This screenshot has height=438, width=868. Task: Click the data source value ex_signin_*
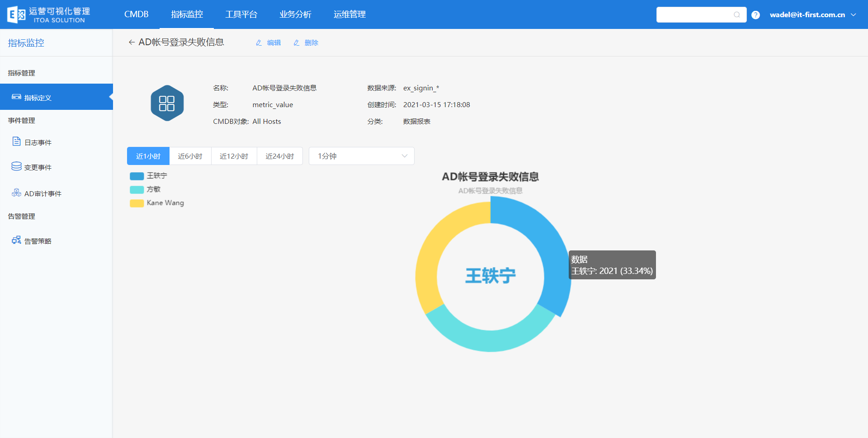[421, 88]
